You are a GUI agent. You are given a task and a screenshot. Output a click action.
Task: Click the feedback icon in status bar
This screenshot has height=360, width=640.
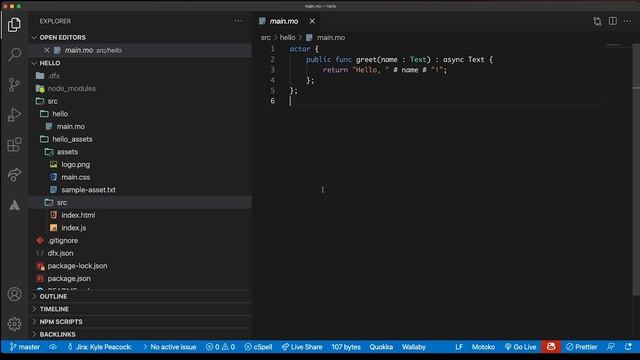[611, 347]
